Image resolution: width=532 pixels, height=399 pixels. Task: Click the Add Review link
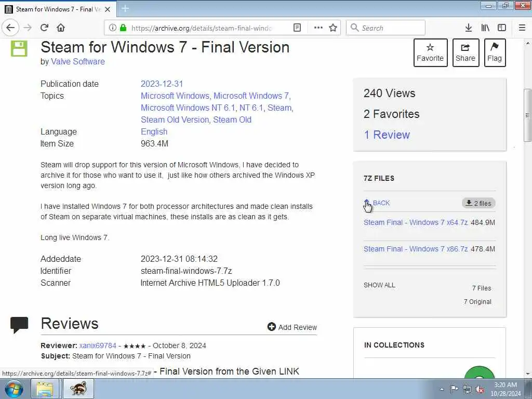292,327
